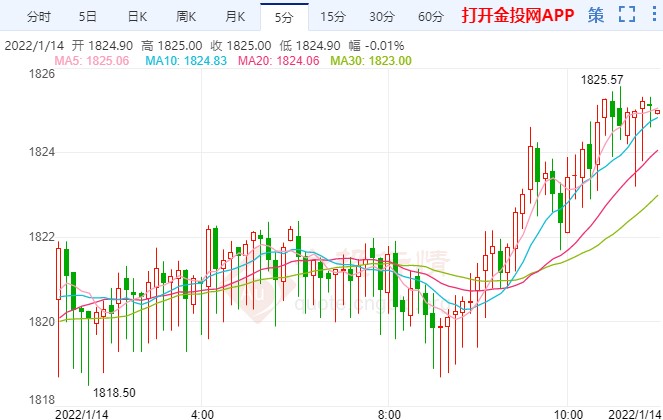Select the 5日 tab
Screen dimensions: 663x420
coord(88,16)
